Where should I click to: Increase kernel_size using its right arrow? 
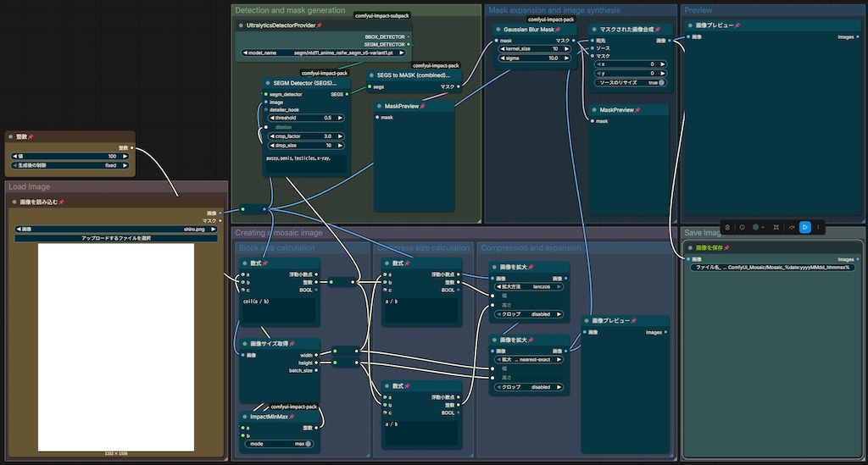tap(567, 48)
